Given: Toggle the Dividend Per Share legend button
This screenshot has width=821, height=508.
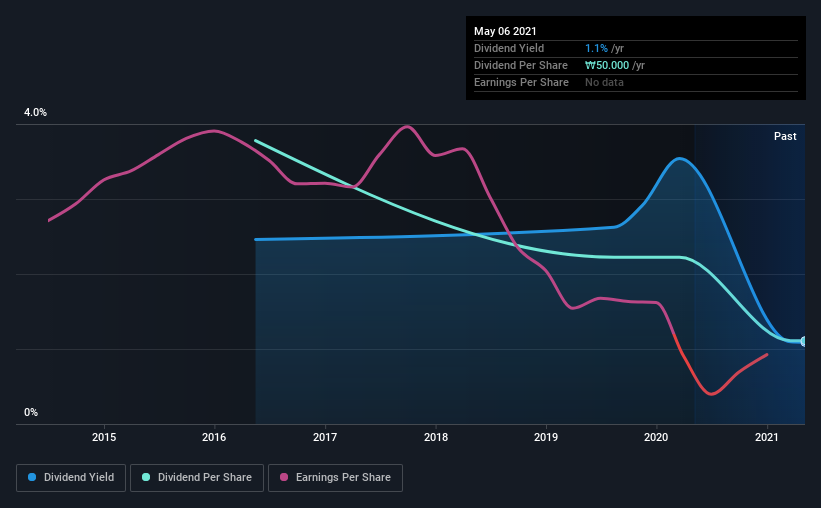Looking at the screenshot, I should coord(197,478).
